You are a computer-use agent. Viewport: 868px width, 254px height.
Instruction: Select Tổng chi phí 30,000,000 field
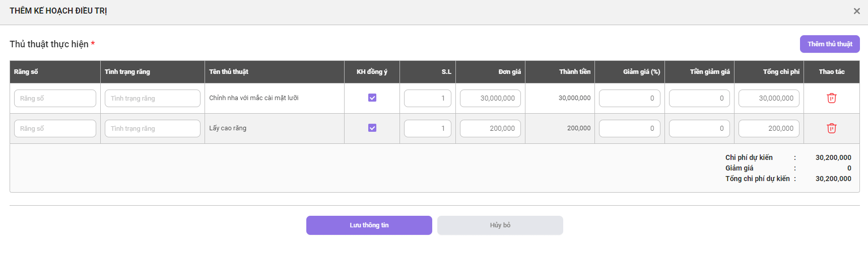769,98
